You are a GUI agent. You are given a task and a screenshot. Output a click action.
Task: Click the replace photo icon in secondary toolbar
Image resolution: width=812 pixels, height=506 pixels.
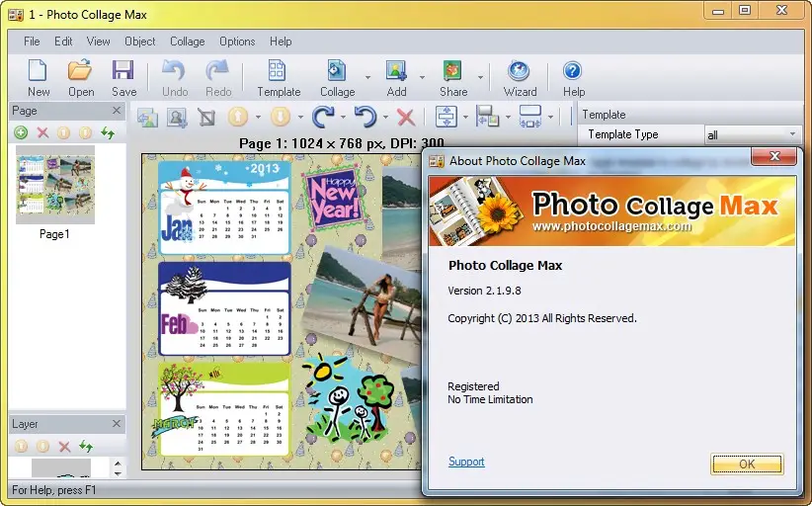coord(147,118)
